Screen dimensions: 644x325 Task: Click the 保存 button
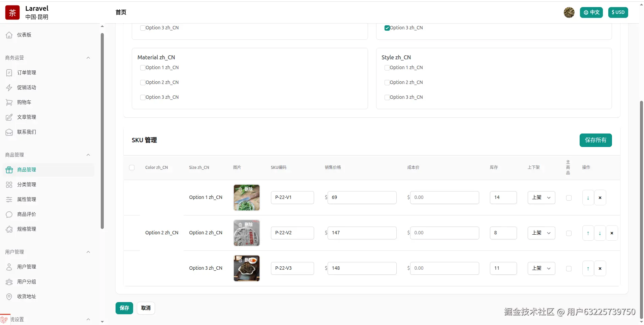point(124,308)
